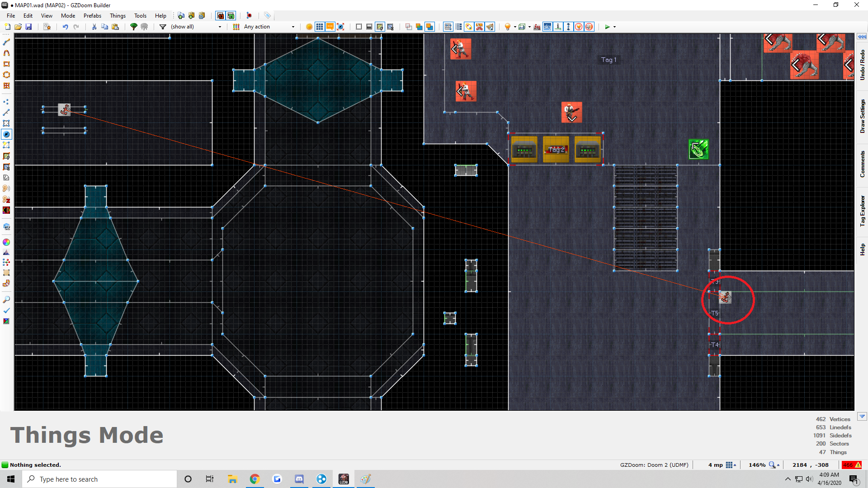Viewport: 868px width, 488px height.
Task: Open GZDoom Visual mode icon
Action: point(6,226)
